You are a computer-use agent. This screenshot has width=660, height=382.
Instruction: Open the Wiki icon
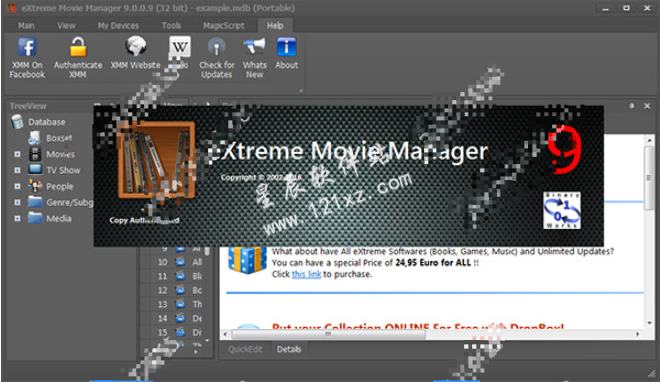coord(180,47)
